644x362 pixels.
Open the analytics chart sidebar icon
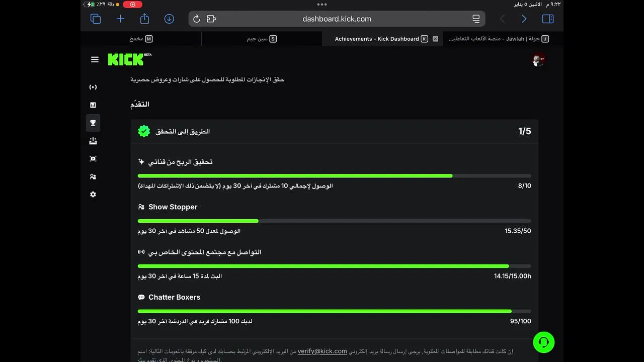pyautogui.click(x=93, y=105)
